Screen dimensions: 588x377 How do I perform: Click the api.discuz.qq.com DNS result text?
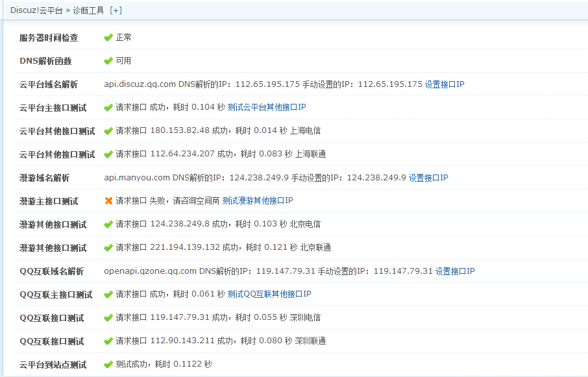click(x=263, y=84)
